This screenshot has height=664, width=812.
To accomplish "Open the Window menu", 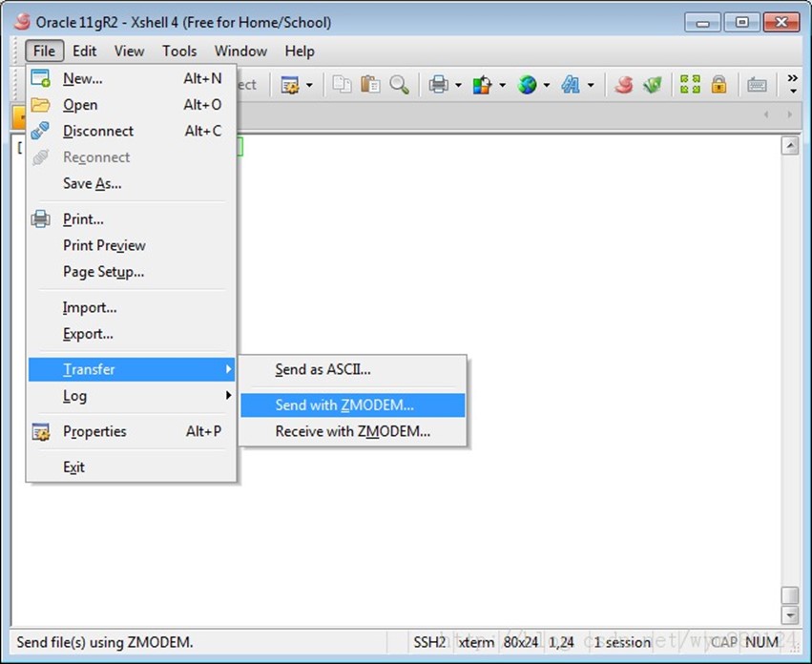I will 240,51.
